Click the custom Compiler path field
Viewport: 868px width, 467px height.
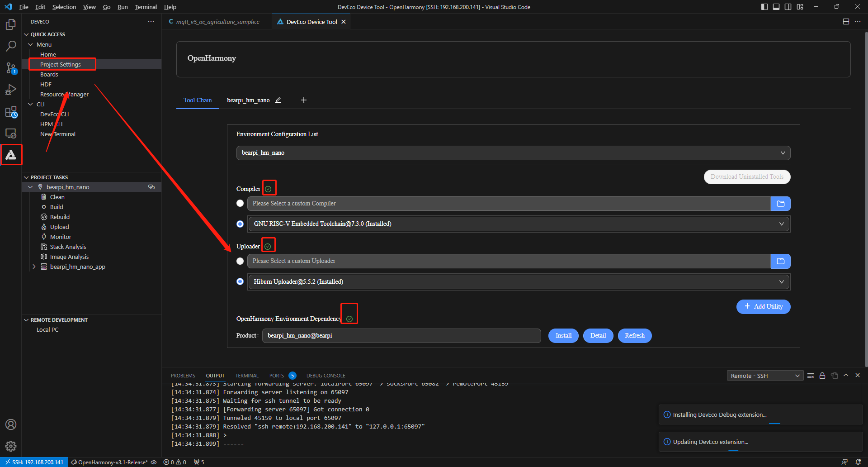click(509, 204)
